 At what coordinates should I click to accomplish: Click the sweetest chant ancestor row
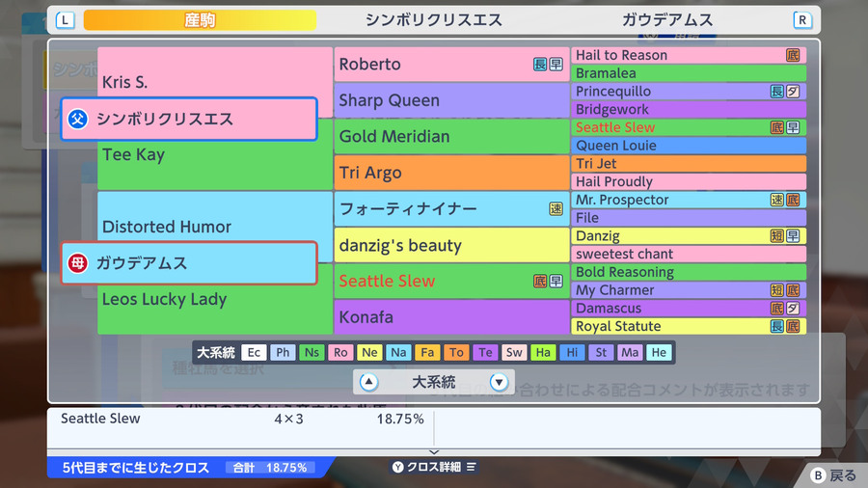coord(689,254)
